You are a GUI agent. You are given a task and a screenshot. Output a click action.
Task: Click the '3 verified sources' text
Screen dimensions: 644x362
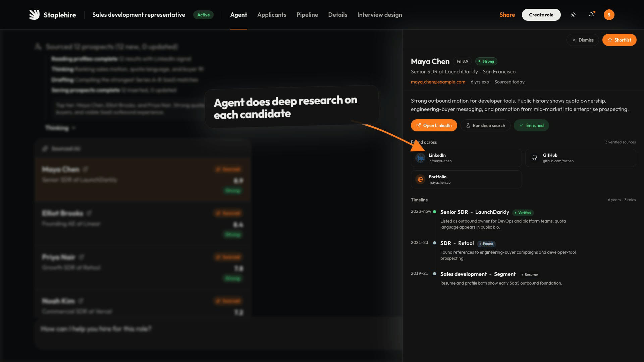tap(620, 142)
